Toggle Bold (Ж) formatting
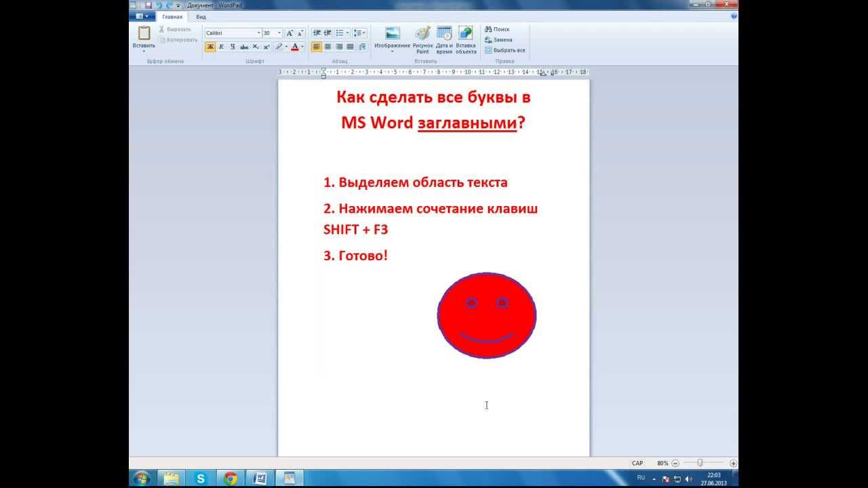 coord(210,47)
